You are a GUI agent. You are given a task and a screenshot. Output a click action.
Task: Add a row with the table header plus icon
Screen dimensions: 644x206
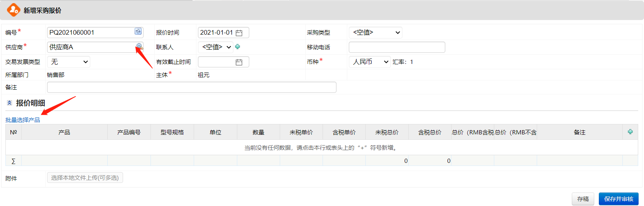(x=630, y=132)
